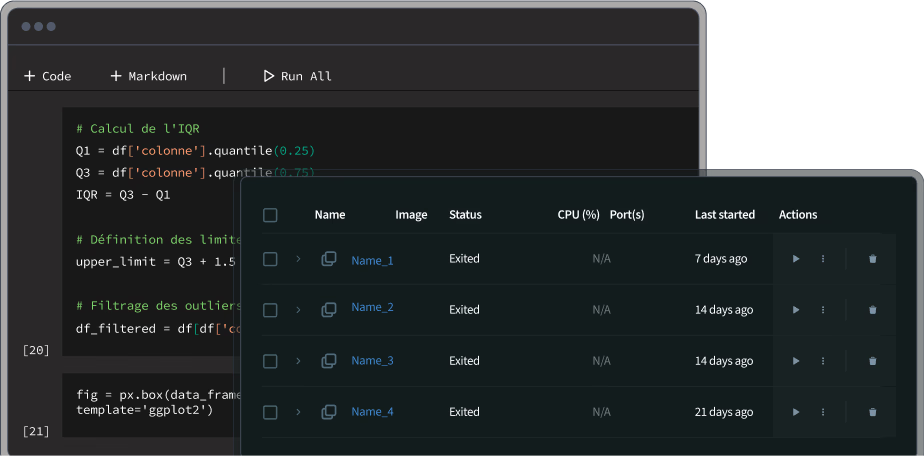Add a new Markdown cell
Screen dimensions: 924x456
pos(148,76)
